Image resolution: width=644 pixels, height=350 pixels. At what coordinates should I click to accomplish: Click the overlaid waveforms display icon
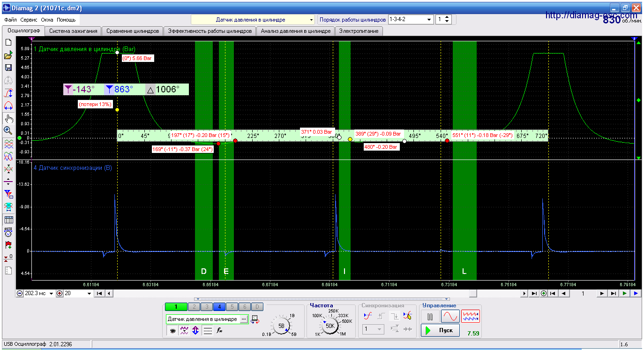point(8,156)
